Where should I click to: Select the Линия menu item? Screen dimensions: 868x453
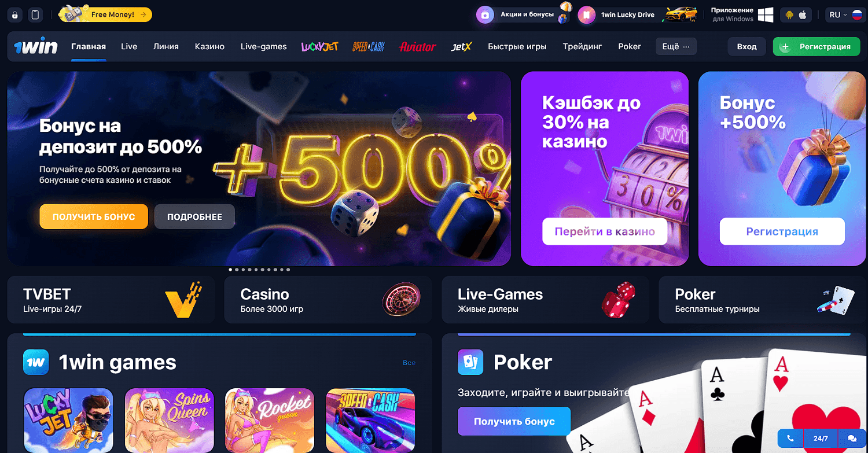166,46
